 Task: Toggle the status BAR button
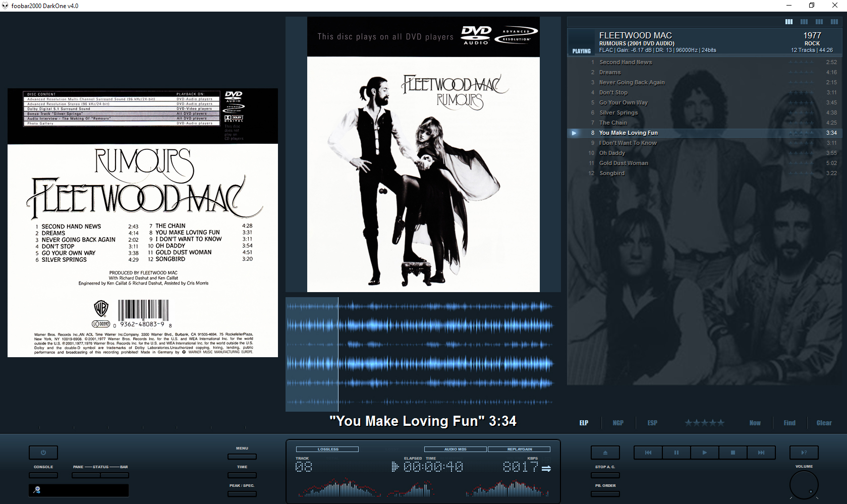(x=115, y=475)
